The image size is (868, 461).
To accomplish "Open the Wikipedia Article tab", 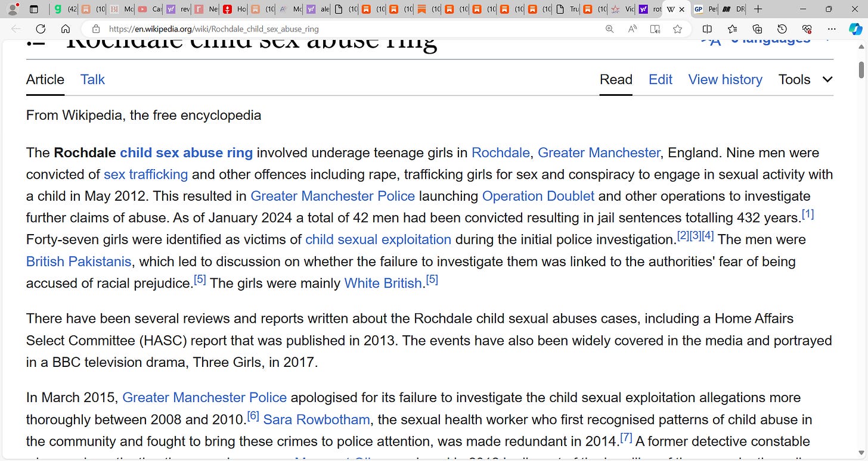I will tap(45, 80).
